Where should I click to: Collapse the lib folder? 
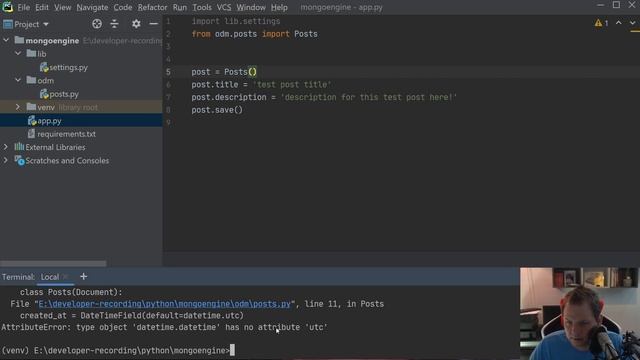(x=18, y=53)
